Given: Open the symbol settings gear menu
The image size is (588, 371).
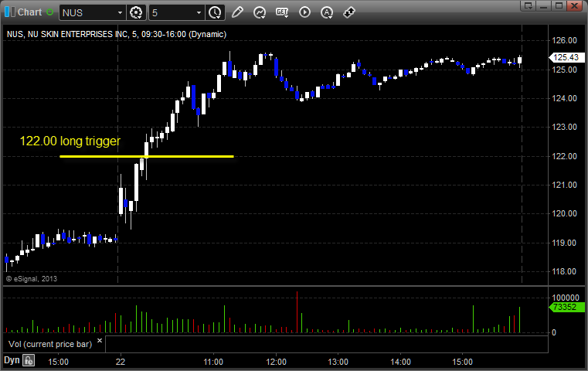Looking at the screenshot, I should click(136, 12).
